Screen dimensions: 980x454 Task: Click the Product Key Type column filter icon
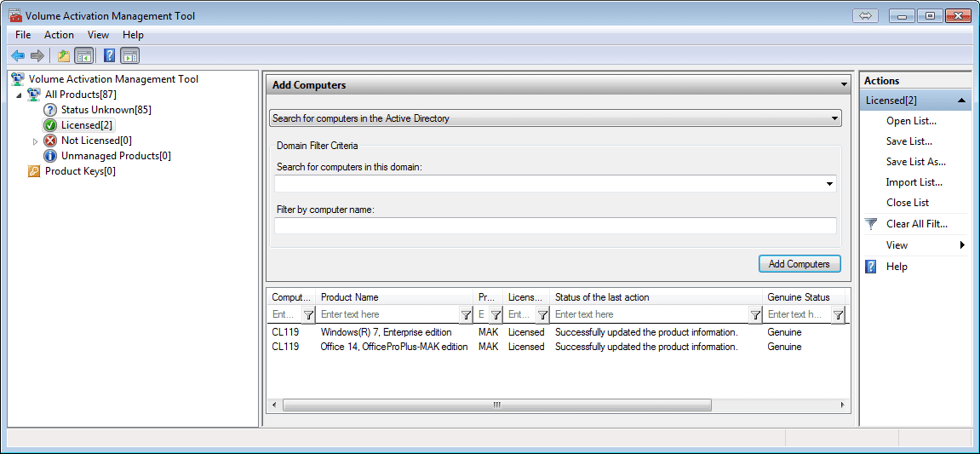(496, 314)
